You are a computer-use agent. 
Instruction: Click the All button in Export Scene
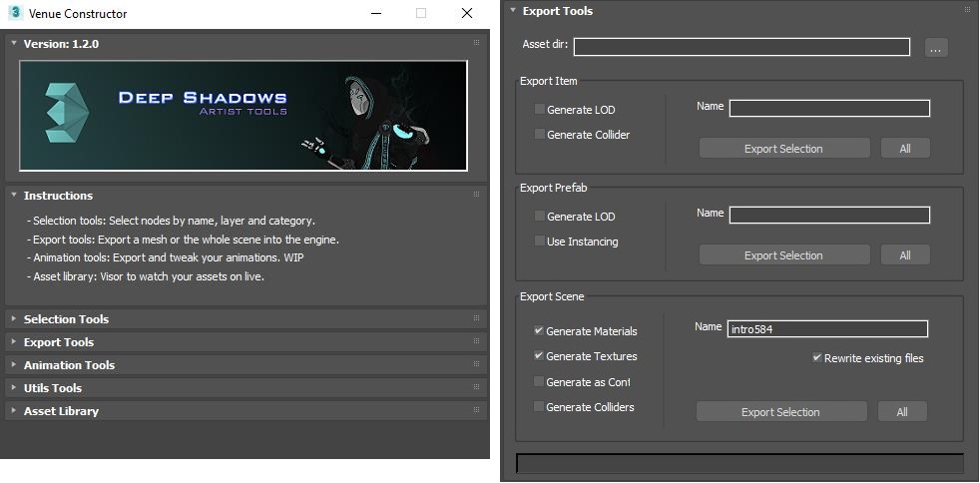(x=902, y=412)
